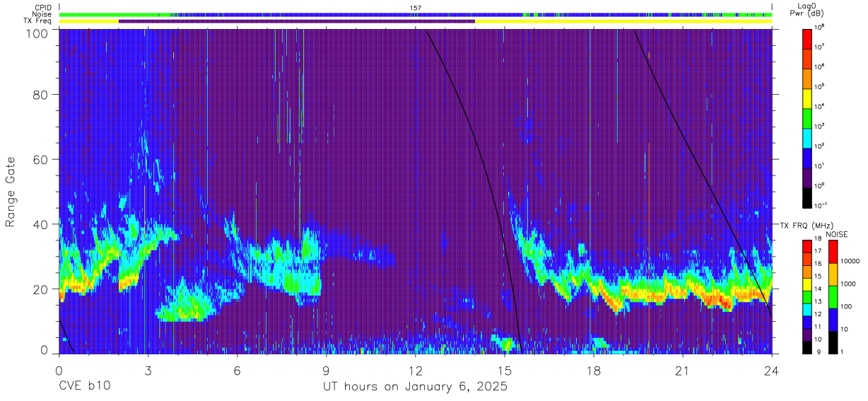Screen dimensions: 868x401
Task: Select the black bottom segment of the Lag0 Pwr colorbar
Action: pyautogui.click(x=807, y=197)
